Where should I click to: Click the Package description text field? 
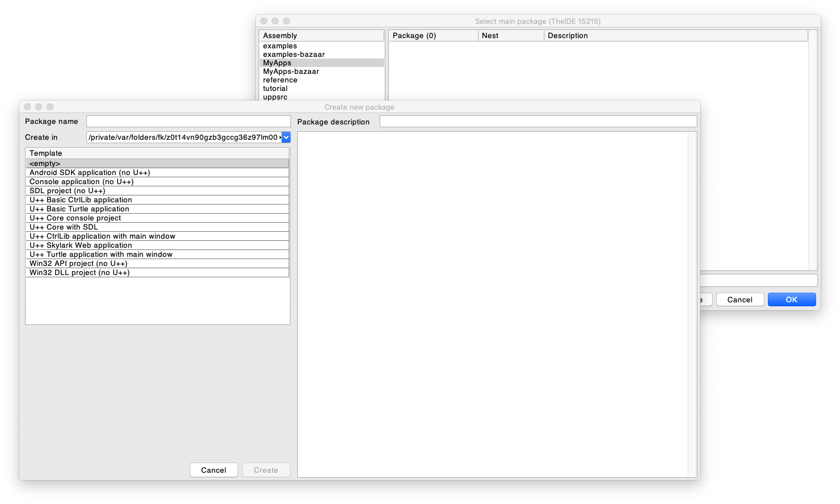click(538, 122)
